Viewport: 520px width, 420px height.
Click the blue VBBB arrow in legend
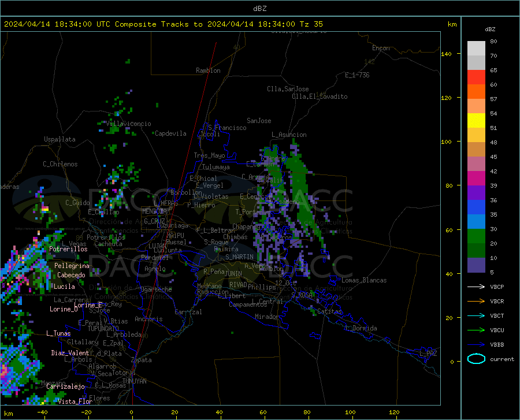[476, 345]
